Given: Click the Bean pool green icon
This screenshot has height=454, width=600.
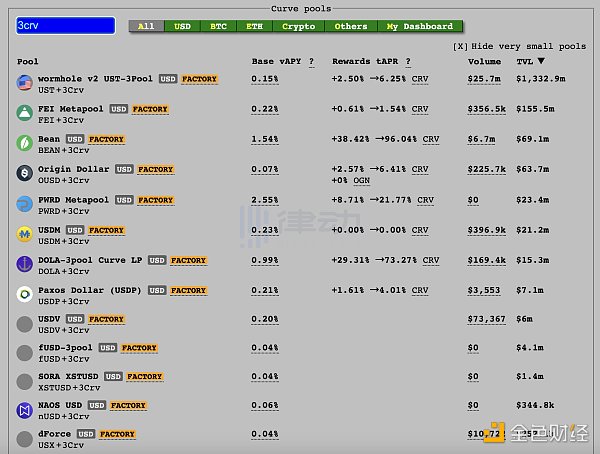Looking at the screenshot, I should [x=25, y=143].
